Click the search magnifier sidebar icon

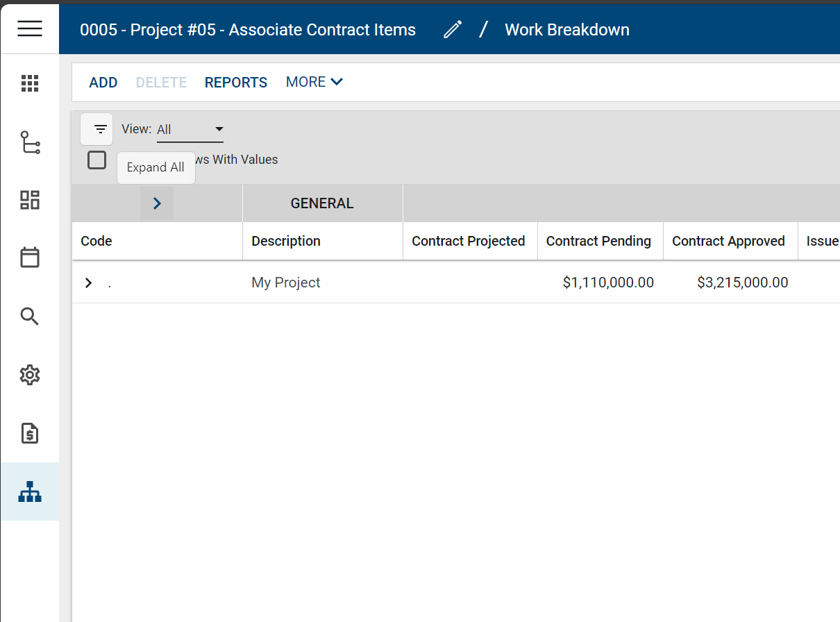[30, 317]
